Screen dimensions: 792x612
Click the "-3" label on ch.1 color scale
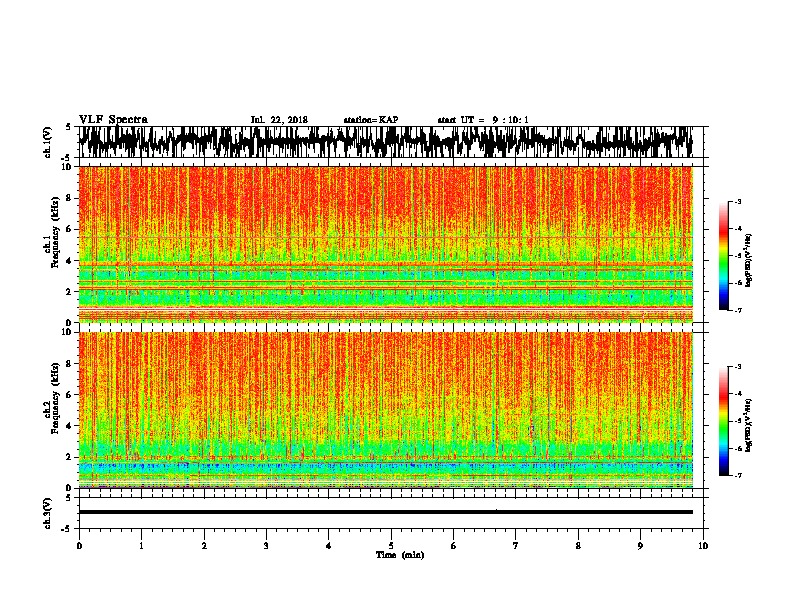point(737,201)
